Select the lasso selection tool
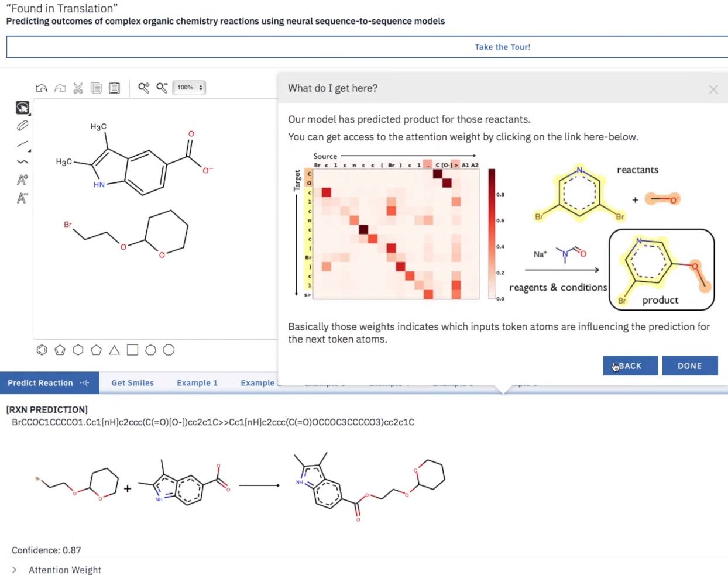The image size is (728, 579). tap(22, 108)
